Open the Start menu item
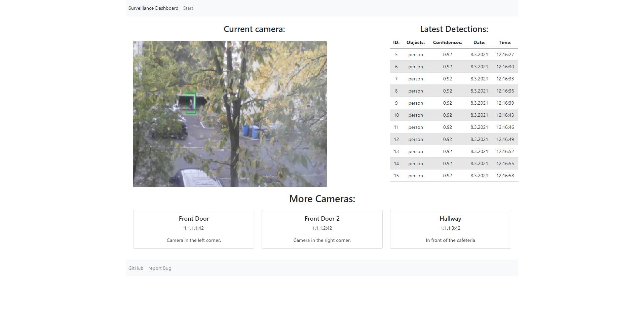 (188, 8)
